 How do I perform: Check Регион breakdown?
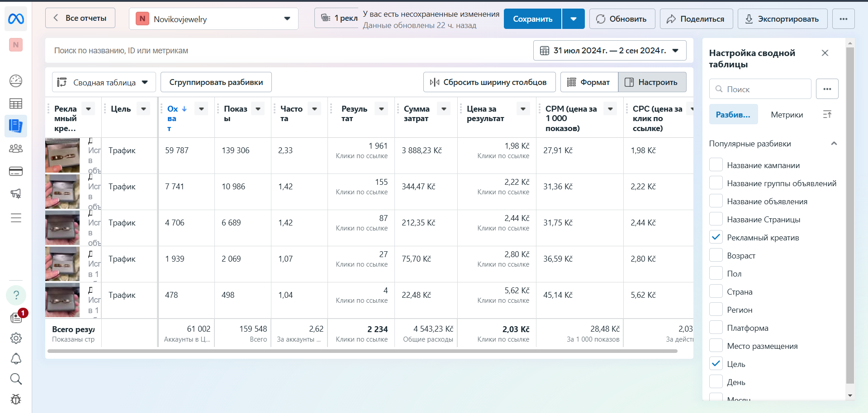coord(716,309)
